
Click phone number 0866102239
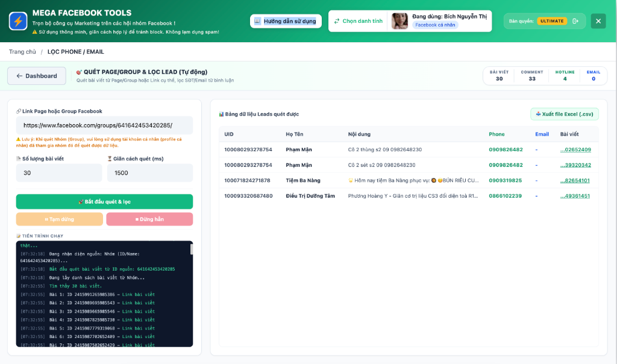[x=506, y=196]
